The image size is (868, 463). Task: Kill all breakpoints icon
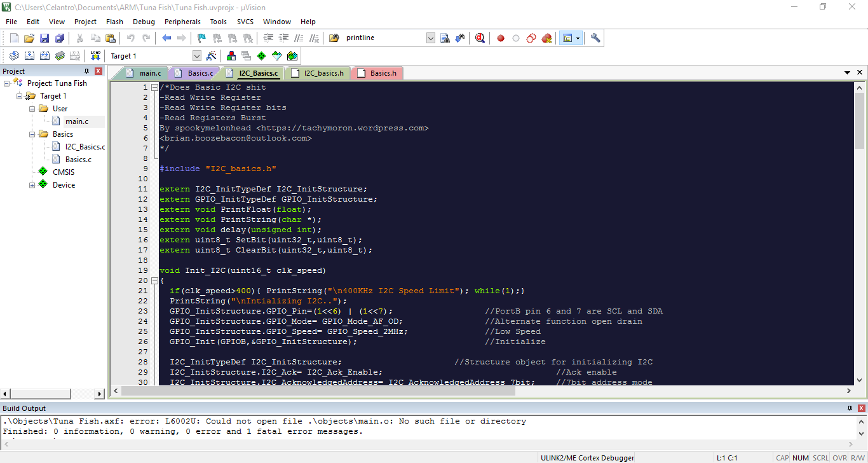pos(546,38)
